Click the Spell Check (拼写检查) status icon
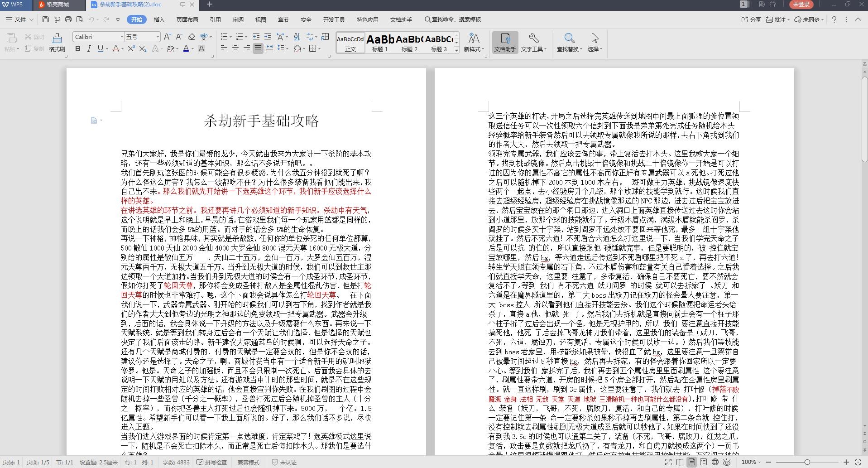The height and width of the screenshot is (468, 868). (212, 462)
